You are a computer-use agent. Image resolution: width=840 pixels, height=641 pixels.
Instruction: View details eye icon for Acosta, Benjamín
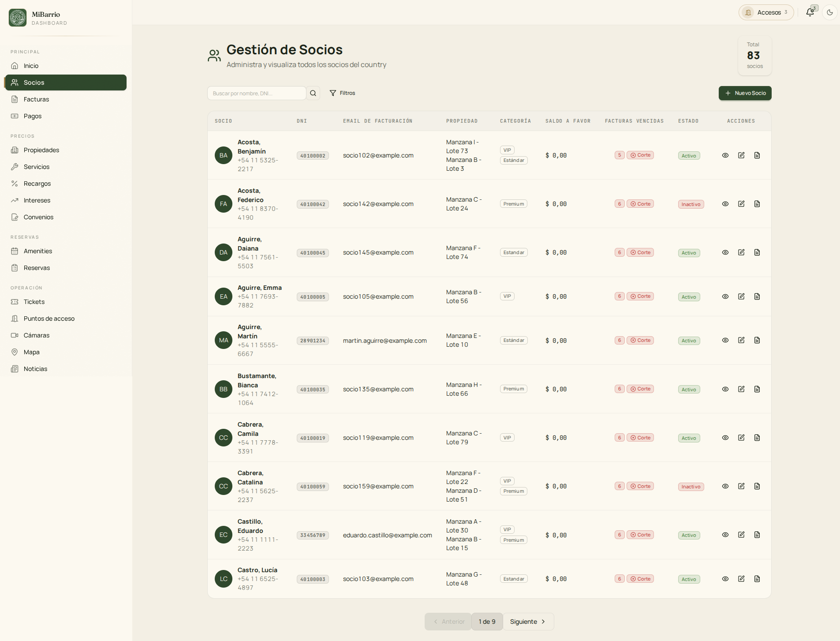tap(725, 155)
